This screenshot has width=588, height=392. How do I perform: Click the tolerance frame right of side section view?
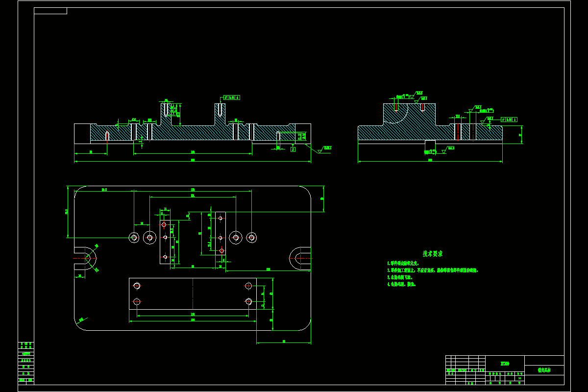(510, 119)
